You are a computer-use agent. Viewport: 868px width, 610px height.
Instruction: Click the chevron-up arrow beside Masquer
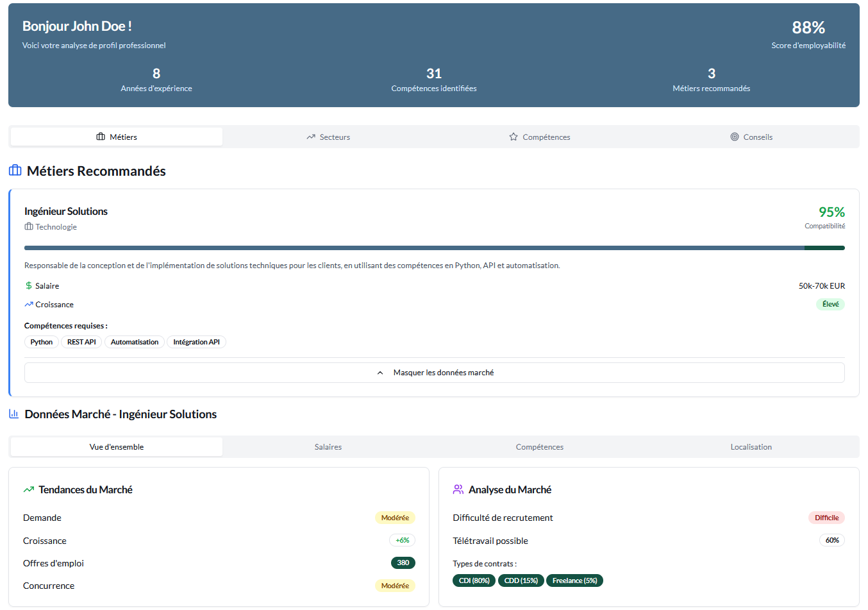pos(380,373)
